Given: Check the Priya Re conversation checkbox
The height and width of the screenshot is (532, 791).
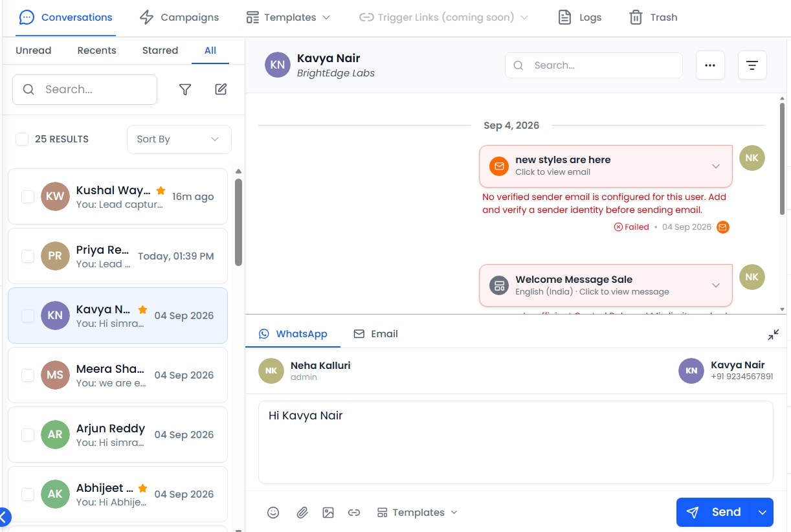Looking at the screenshot, I should coord(28,256).
